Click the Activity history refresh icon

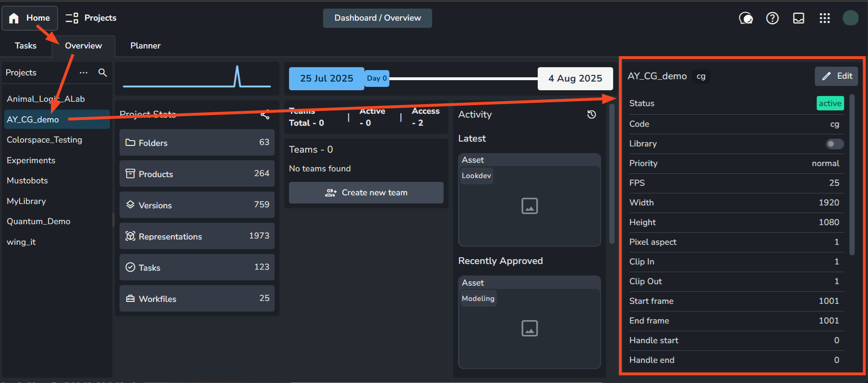pyautogui.click(x=591, y=114)
